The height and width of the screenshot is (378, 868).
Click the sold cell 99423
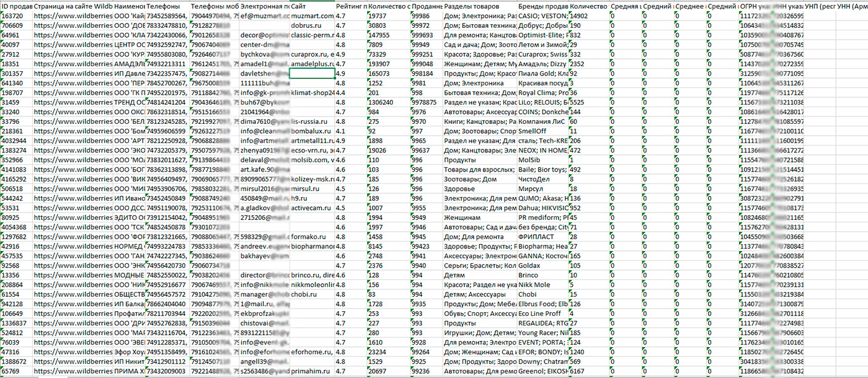[427, 247]
